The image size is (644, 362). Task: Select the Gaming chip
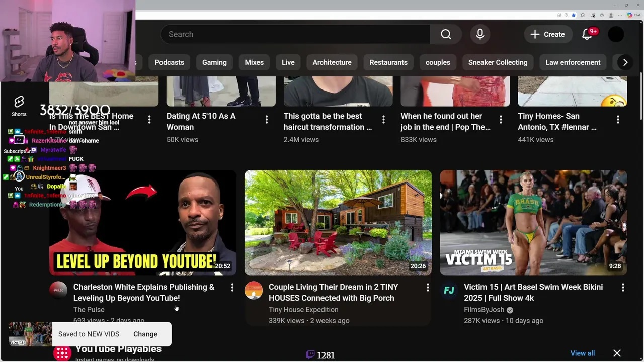(x=214, y=62)
